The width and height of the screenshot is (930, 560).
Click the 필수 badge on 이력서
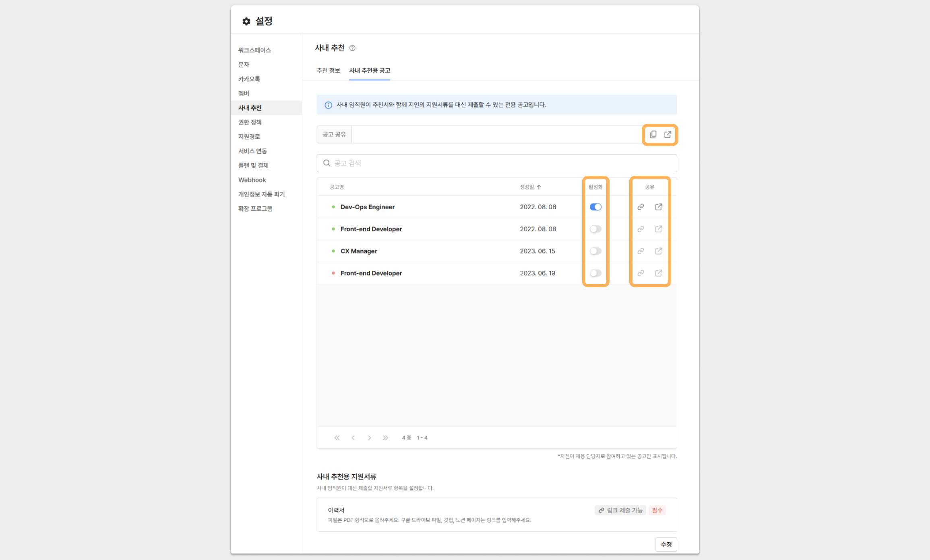657,510
